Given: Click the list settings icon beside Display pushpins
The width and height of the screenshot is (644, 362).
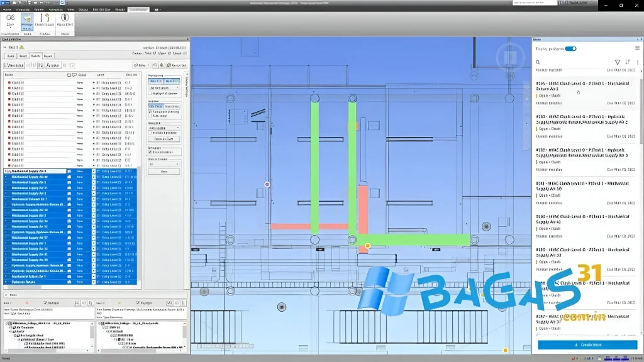Looking at the screenshot, I should (637, 48).
